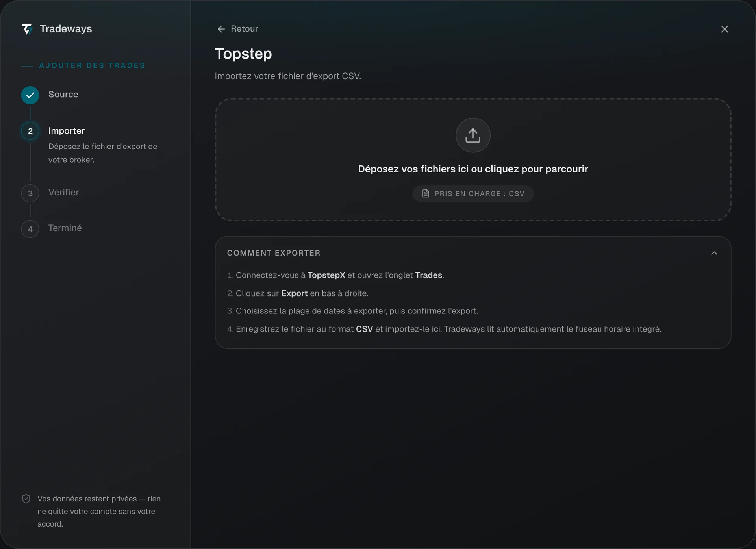
Task: Click the Tradeways logo icon
Action: [27, 29]
